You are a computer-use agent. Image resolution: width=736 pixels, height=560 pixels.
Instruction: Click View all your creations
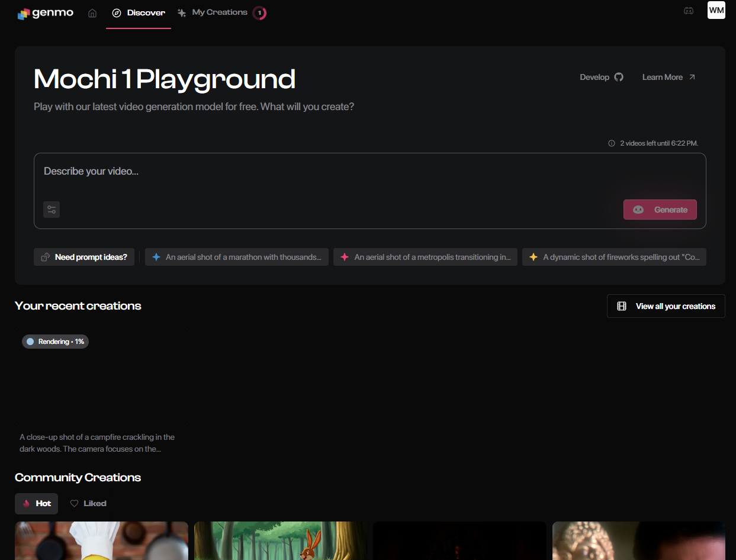pyautogui.click(x=666, y=306)
